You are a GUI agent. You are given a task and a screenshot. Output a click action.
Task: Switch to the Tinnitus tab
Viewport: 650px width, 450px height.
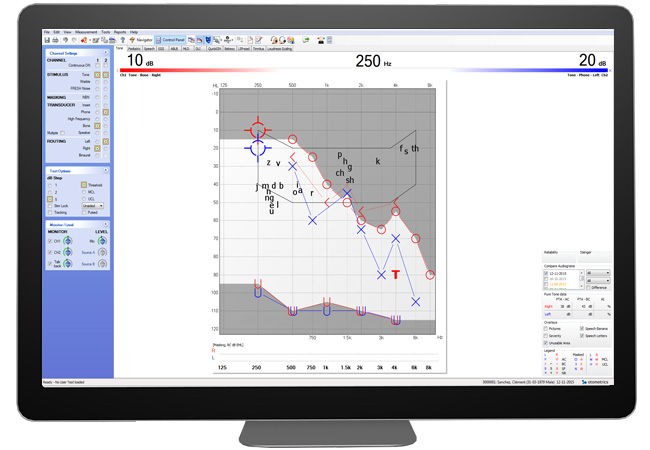pos(258,46)
